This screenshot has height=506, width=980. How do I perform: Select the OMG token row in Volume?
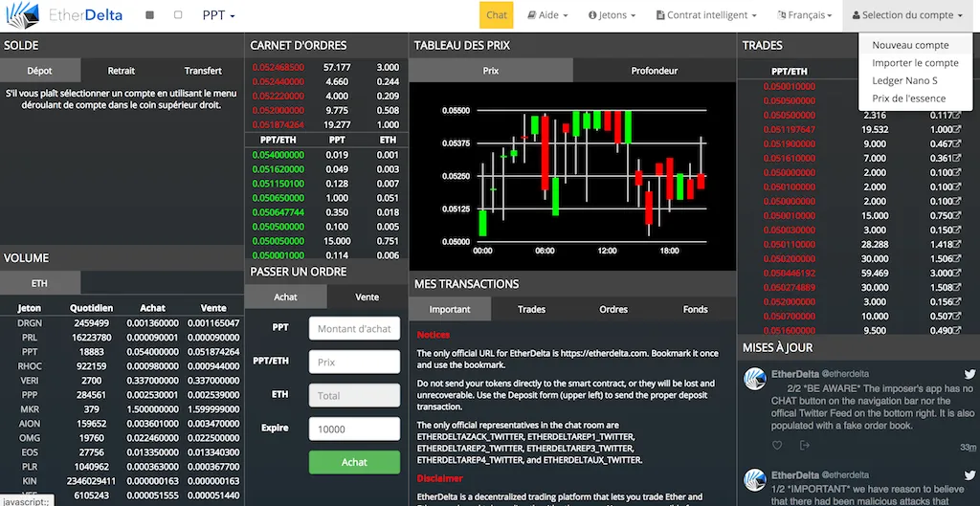[x=122, y=438]
